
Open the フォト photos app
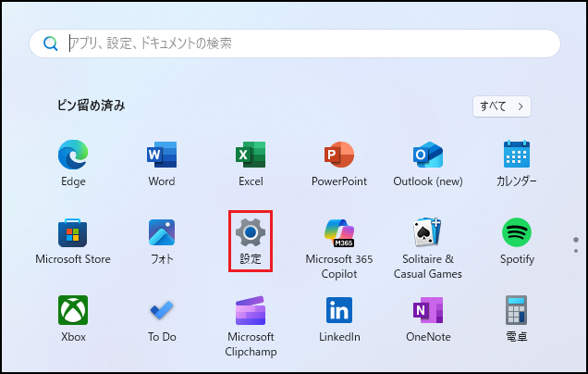click(x=162, y=232)
